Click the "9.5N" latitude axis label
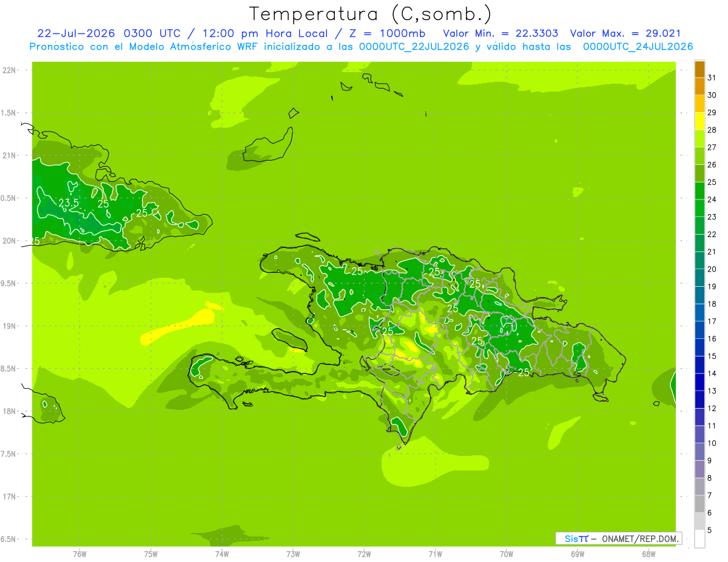The height and width of the screenshot is (562, 728). click(x=8, y=283)
